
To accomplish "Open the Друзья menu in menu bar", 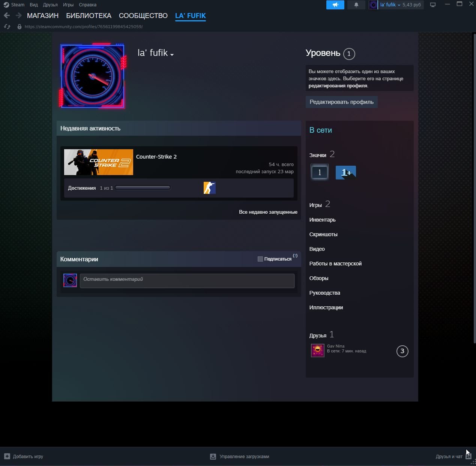I will (50, 5).
